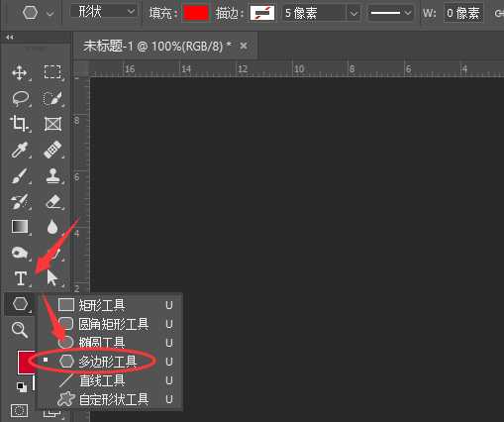
Task: Open the red foreground color picker
Action: 26,363
